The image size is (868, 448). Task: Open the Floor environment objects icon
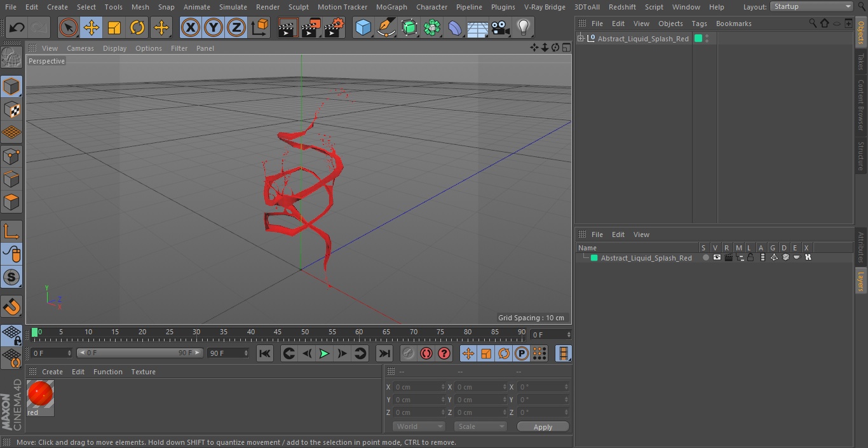tap(478, 27)
